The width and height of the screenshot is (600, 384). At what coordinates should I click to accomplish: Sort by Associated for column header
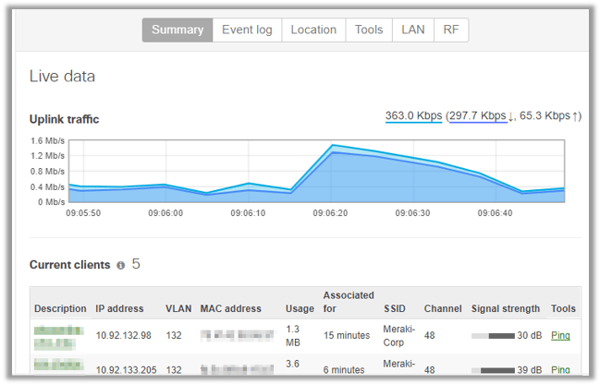click(x=349, y=302)
